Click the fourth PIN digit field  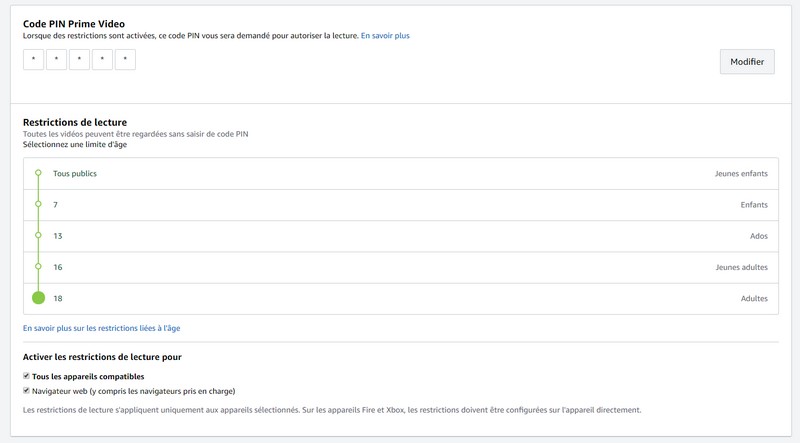[x=102, y=60]
